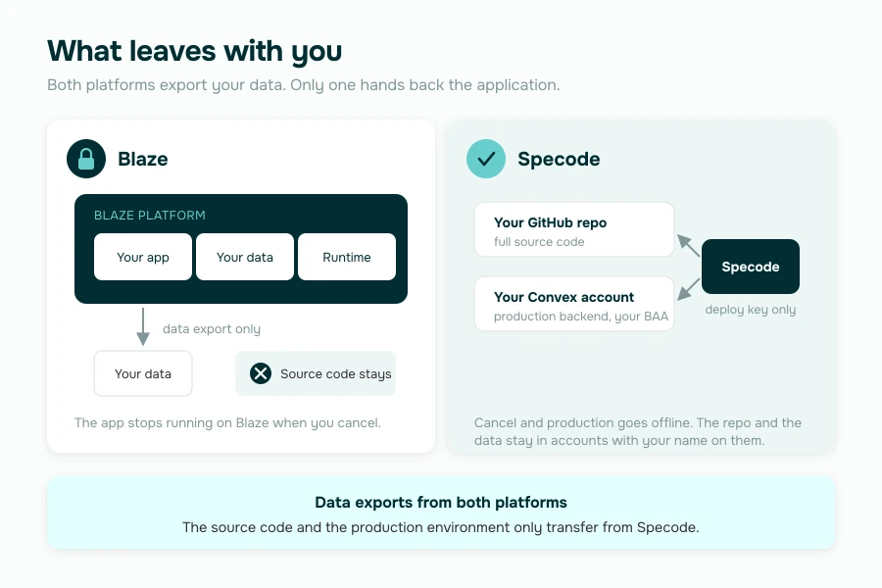The height and width of the screenshot is (588, 882).
Task: Open the Your GitHub repo card
Action: click(573, 229)
